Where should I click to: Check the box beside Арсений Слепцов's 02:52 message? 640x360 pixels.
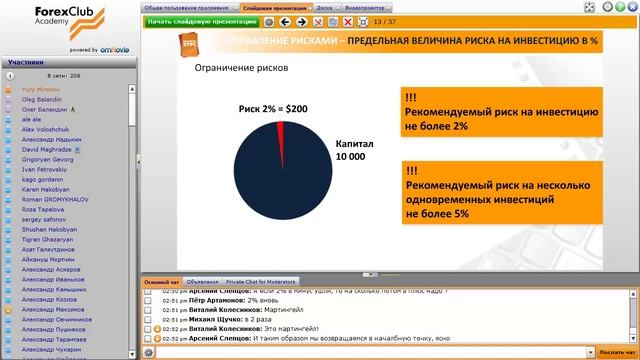tap(148, 338)
